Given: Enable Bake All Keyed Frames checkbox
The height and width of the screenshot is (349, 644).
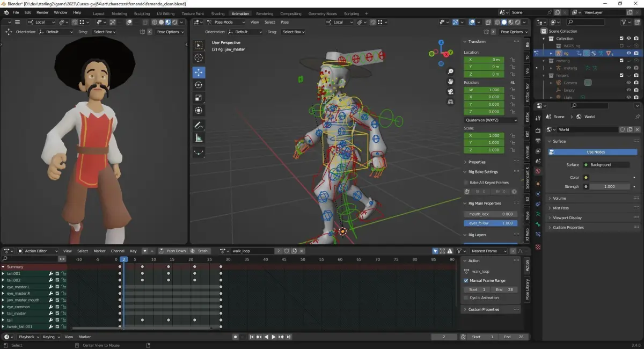Looking at the screenshot, I should click(466, 183).
